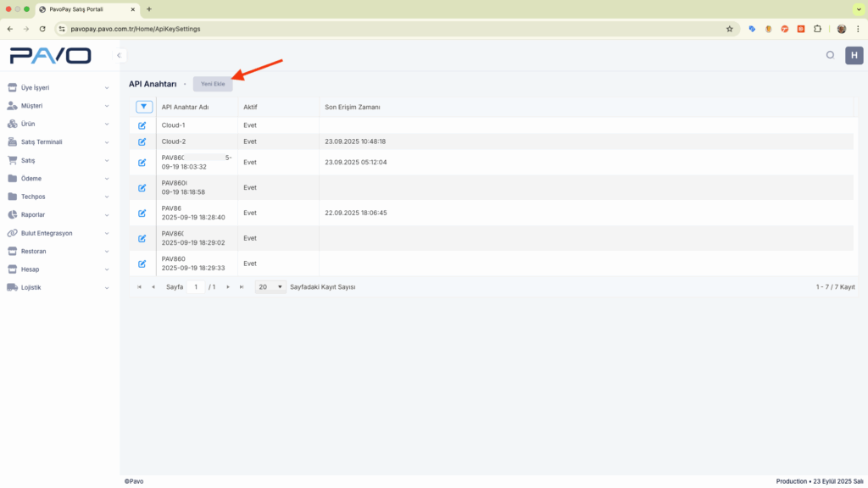Click the edit icon for Cloud-2 row

click(x=142, y=141)
